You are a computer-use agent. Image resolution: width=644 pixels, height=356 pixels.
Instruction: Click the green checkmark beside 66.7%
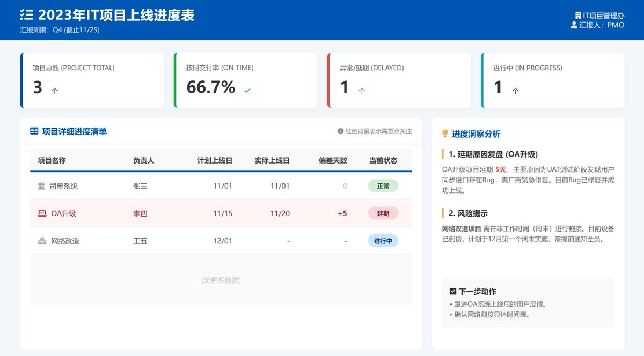point(247,91)
